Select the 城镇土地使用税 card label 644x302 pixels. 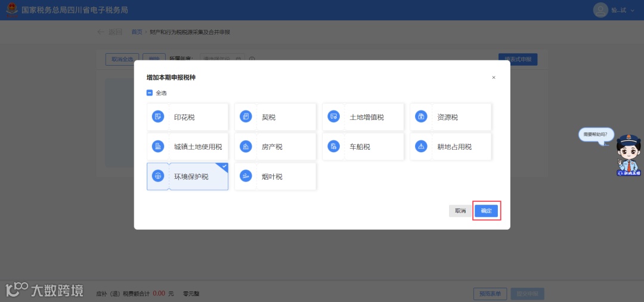(x=198, y=147)
